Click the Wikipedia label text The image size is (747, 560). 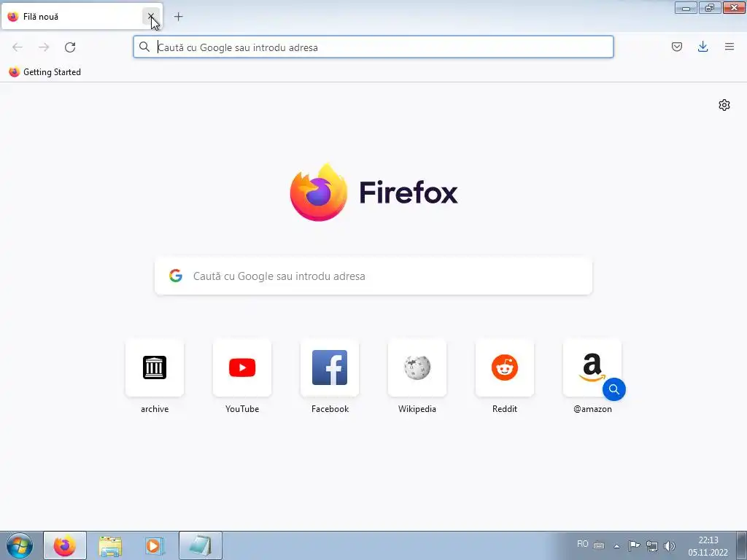point(417,409)
